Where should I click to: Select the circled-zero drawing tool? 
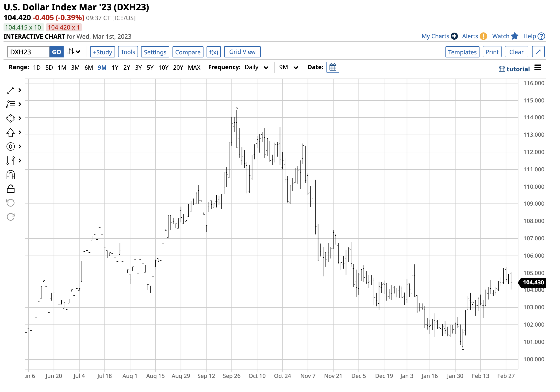tap(11, 147)
